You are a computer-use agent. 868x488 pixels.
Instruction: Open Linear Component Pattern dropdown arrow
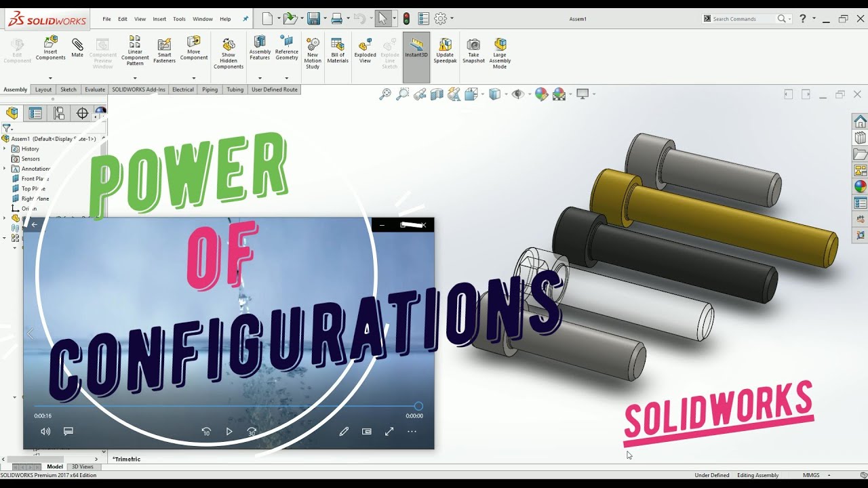point(135,78)
